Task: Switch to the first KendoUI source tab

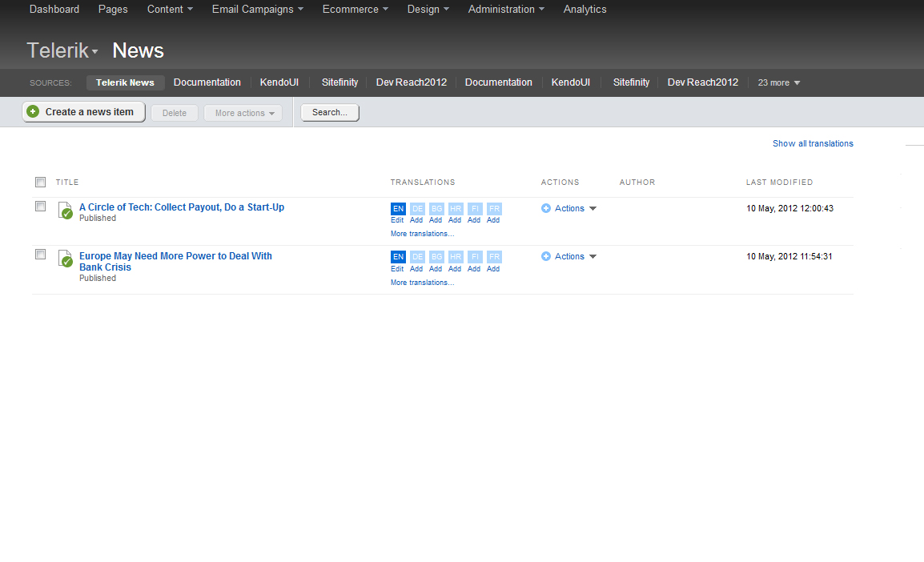Action: [279, 82]
